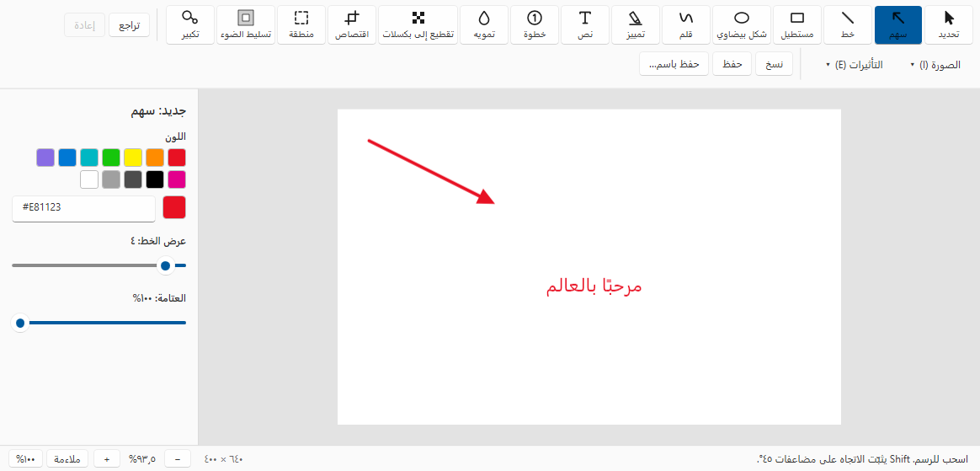This screenshot has height=471, width=980.
Task: Open the الصورة (I) image menu
Action: (x=935, y=64)
